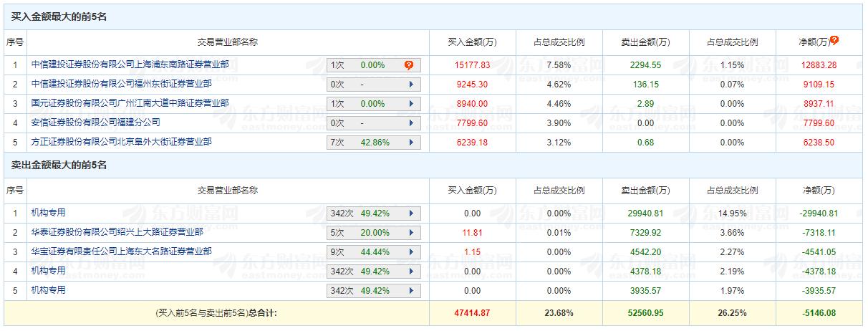This screenshot has width=868, height=331.
Task: Open 机构专用 link in sell row 5
Action: tap(48, 290)
